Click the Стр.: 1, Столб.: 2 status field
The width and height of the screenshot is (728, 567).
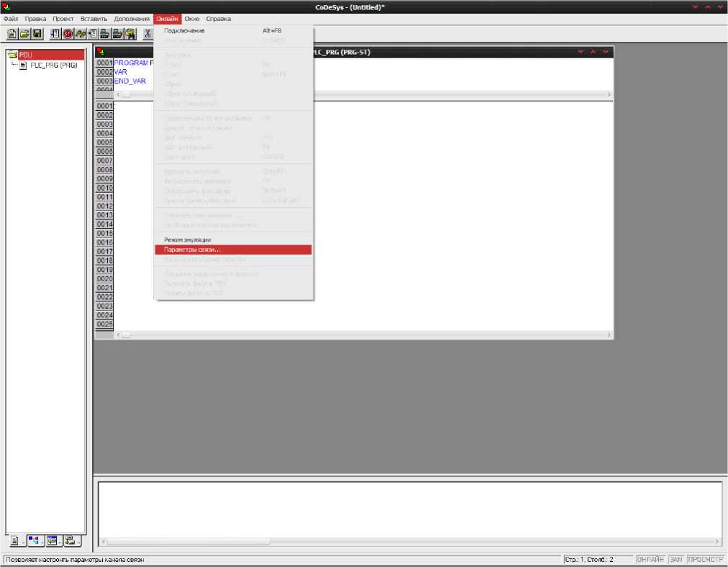(598, 560)
